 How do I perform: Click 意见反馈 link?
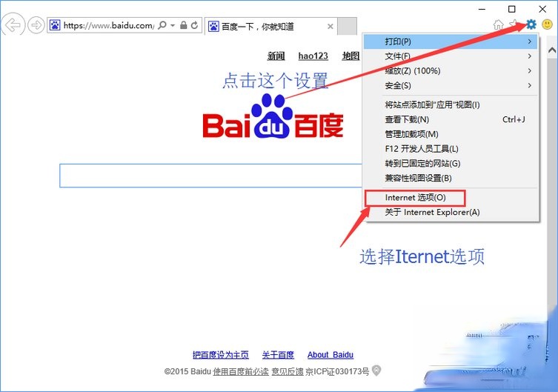point(288,372)
